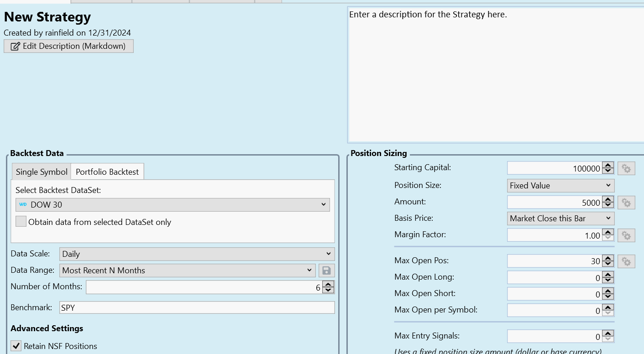This screenshot has height=354, width=644.
Task: Click gear icon next to Margin Factor
Action: pyautogui.click(x=626, y=235)
